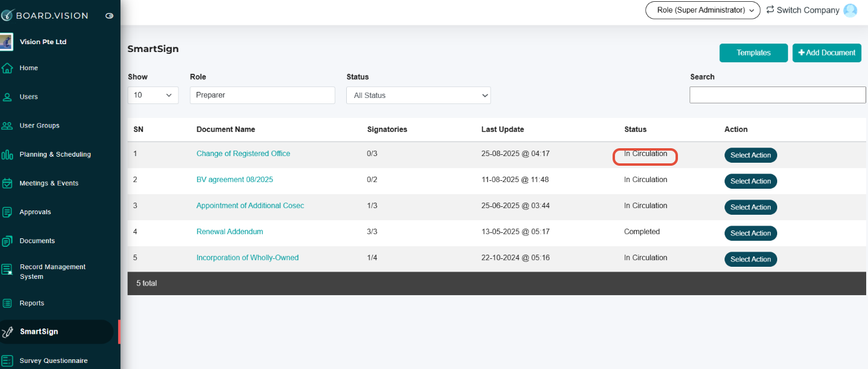Open the Role (Super Administrator) dropdown
The width and height of the screenshot is (868, 369).
pyautogui.click(x=703, y=10)
